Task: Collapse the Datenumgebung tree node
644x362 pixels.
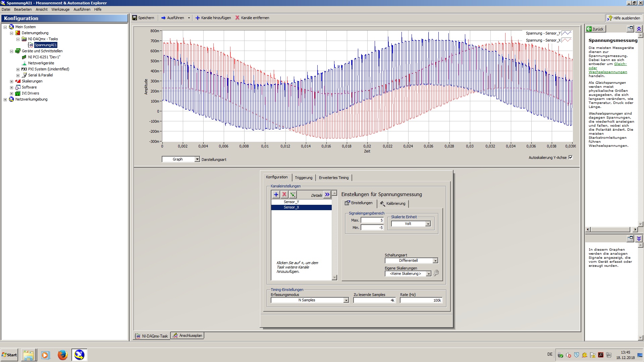Action: (11, 33)
